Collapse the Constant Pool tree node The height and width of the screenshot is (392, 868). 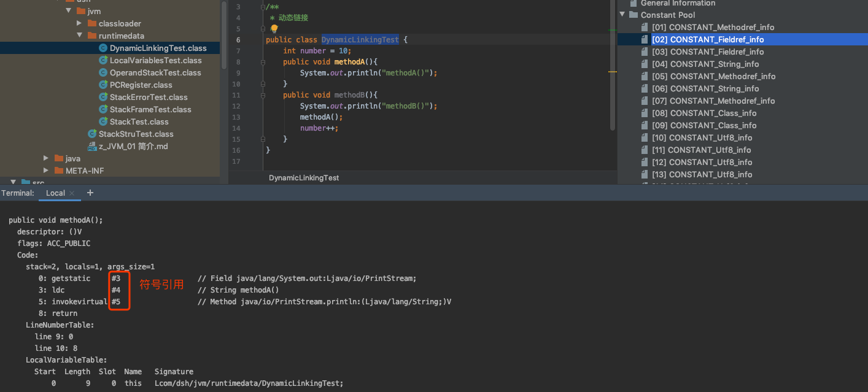(x=622, y=15)
